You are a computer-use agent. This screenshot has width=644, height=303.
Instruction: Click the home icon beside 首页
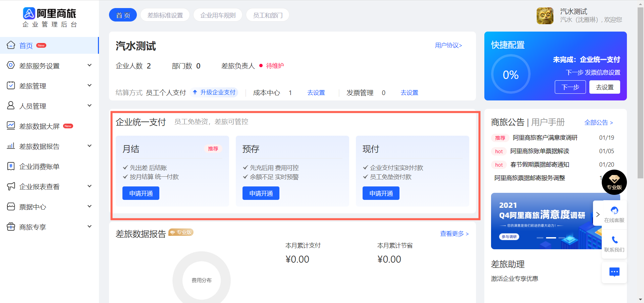[11, 45]
